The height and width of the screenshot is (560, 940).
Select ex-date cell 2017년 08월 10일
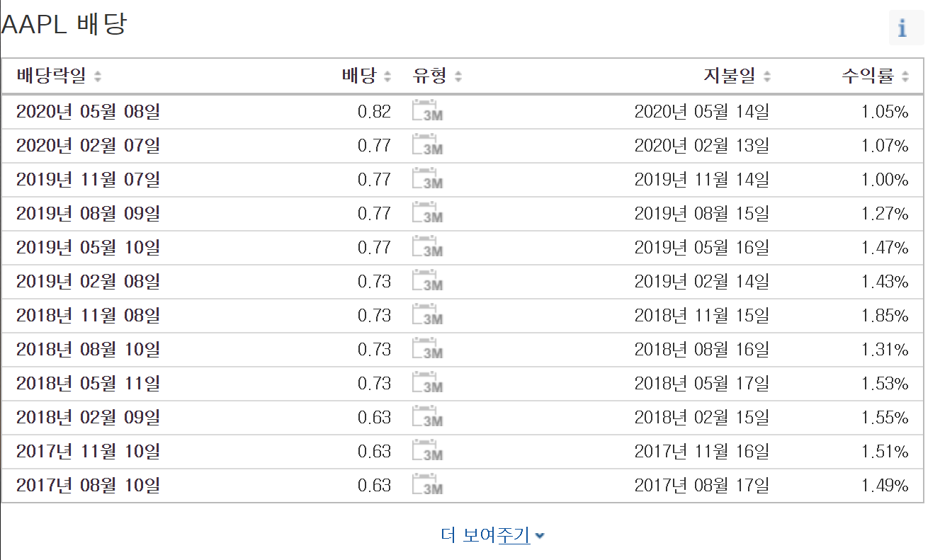(89, 486)
